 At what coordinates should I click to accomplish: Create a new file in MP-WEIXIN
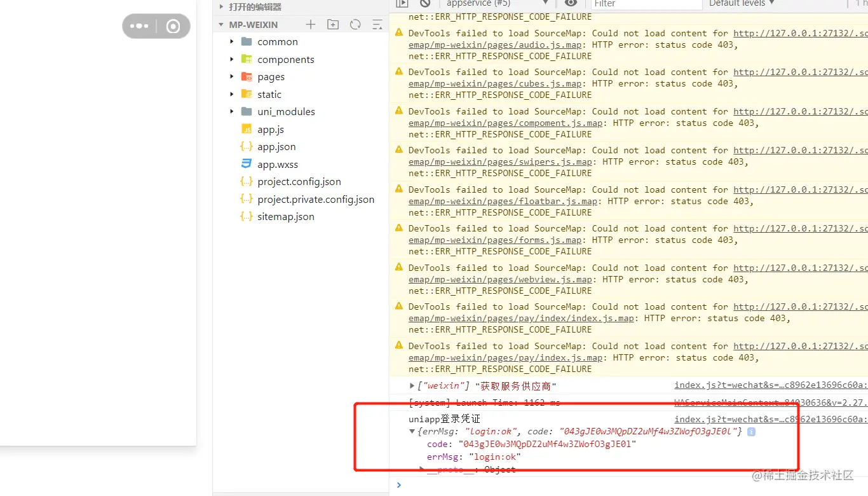coord(310,25)
